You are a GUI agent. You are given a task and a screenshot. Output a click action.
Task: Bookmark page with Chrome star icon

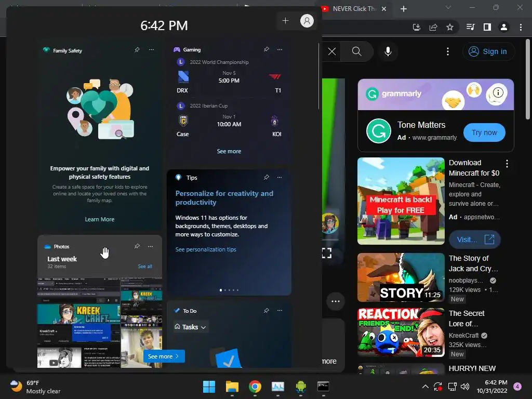(x=450, y=27)
